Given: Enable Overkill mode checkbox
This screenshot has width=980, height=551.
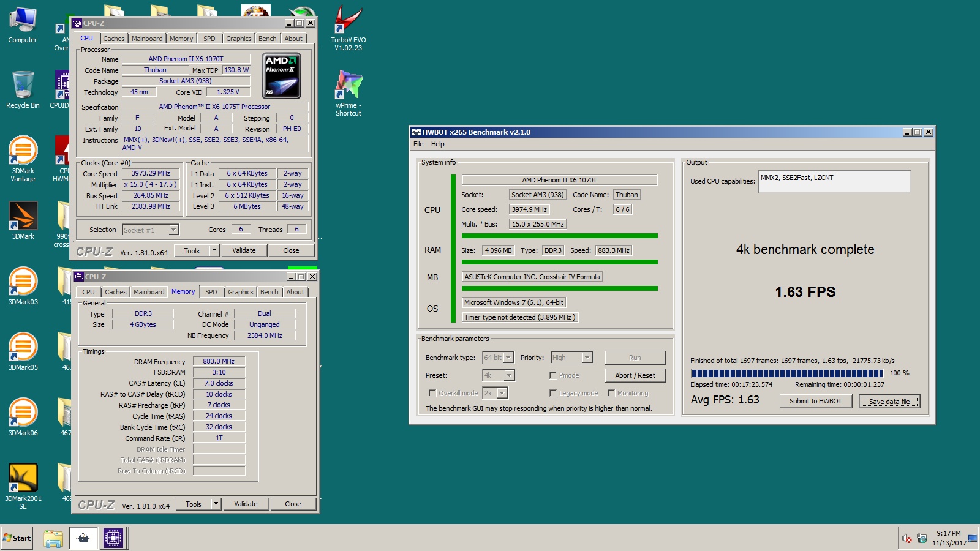Looking at the screenshot, I should point(432,393).
